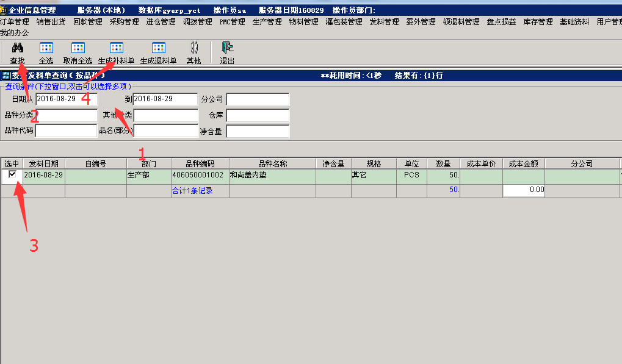The height and width of the screenshot is (364, 622).
Task: Click the 品种名称 column header
Action: click(272, 163)
